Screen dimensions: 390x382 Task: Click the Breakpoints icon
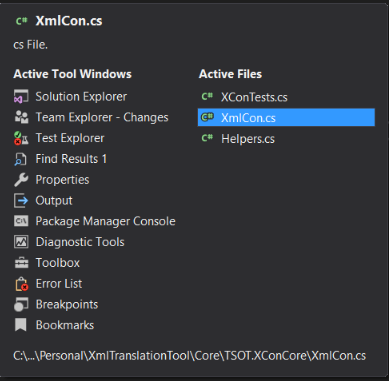(21, 304)
